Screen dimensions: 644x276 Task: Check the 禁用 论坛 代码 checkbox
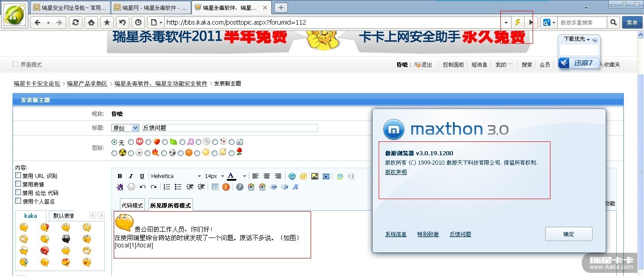click(18, 193)
